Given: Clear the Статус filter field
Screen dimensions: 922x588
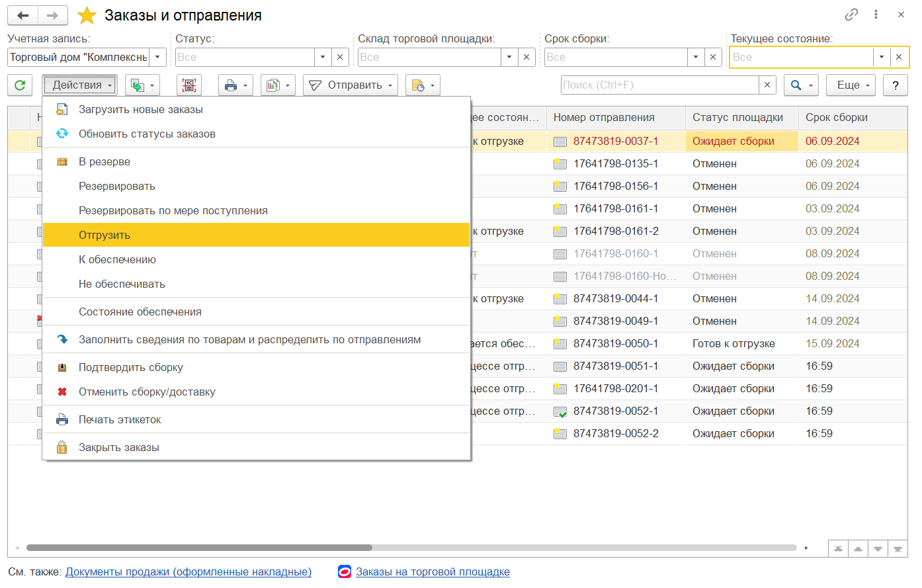Looking at the screenshot, I should click(x=340, y=58).
